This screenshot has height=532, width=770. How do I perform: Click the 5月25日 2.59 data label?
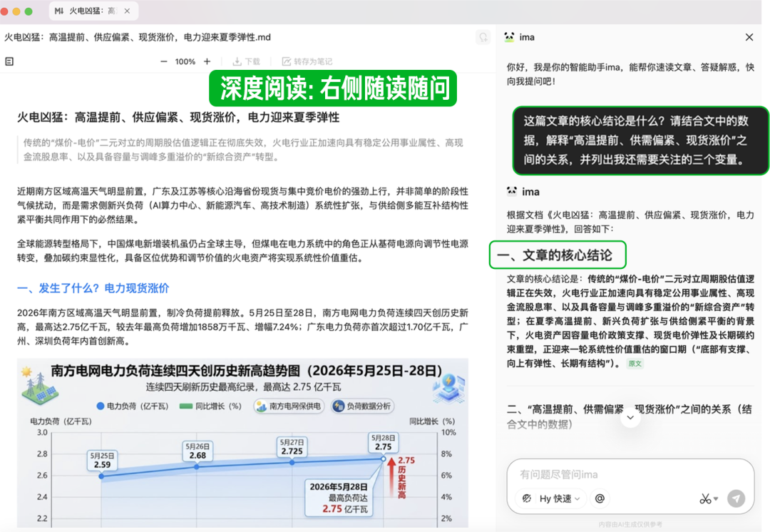click(x=102, y=460)
